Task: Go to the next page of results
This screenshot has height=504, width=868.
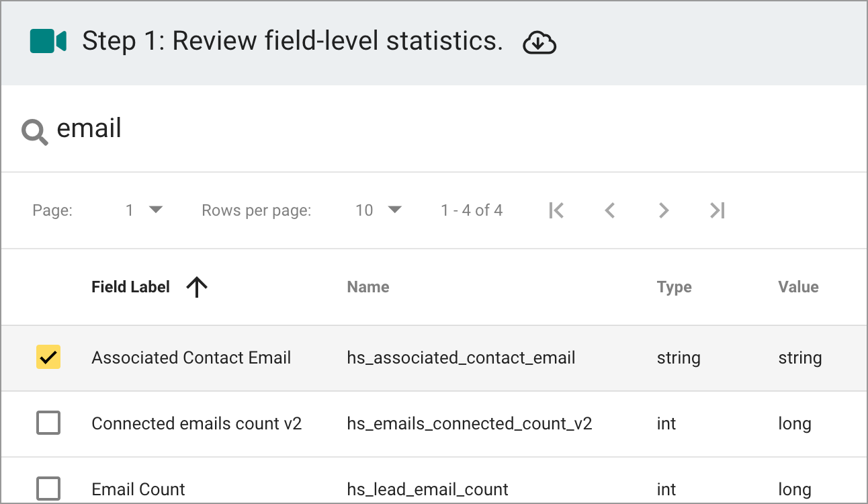Action: (x=664, y=210)
